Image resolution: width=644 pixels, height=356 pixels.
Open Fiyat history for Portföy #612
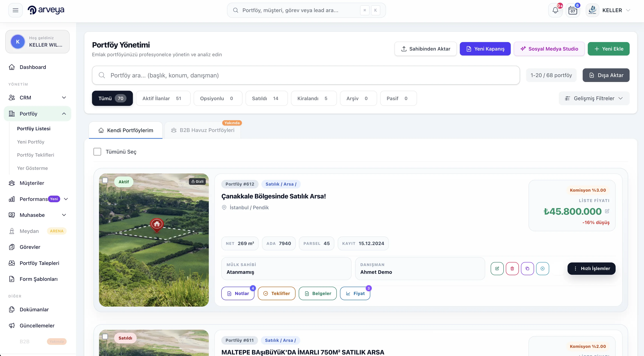point(355,293)
